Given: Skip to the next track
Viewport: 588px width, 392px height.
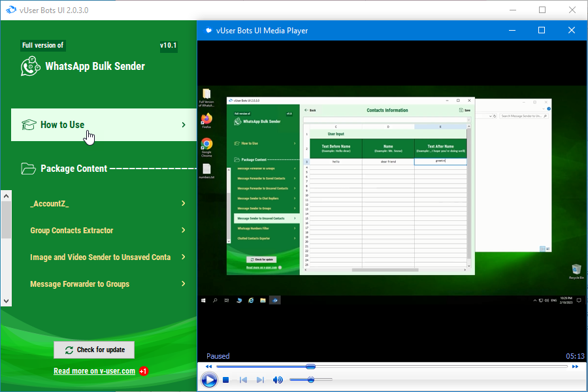Looking at the screenshot, I should click(260, 380).
